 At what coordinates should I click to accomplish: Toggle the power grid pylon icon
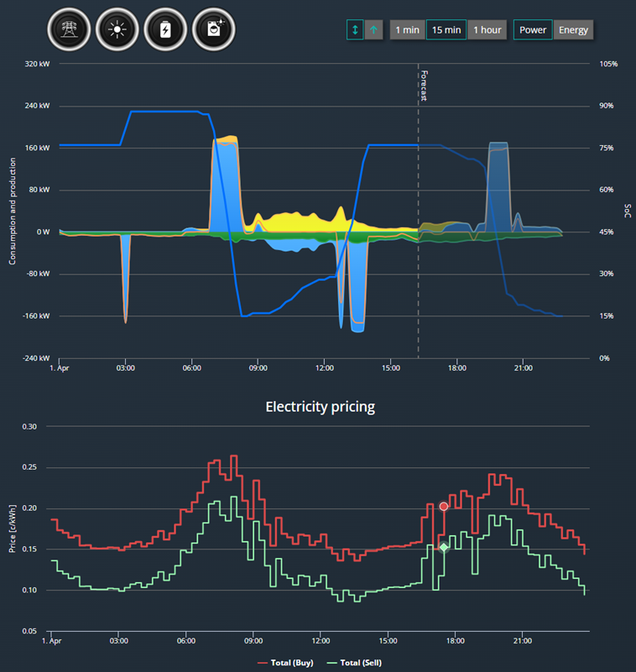69,29
